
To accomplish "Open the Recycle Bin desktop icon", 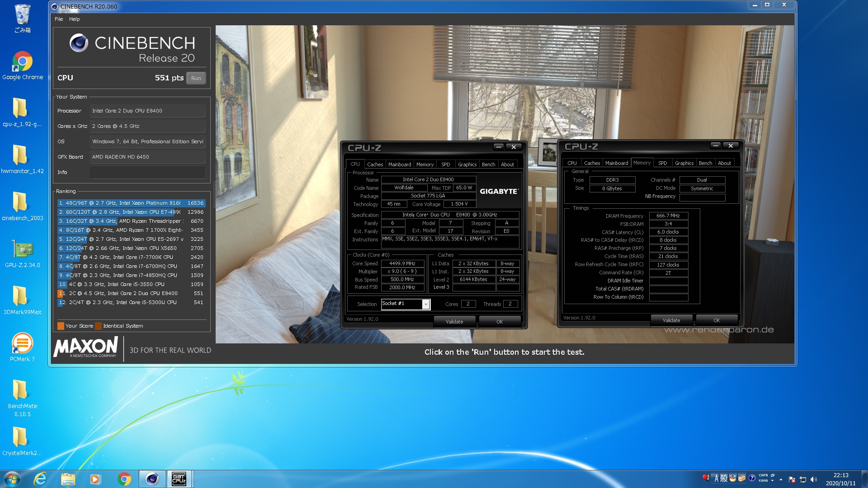I will (x=22, y=19).
